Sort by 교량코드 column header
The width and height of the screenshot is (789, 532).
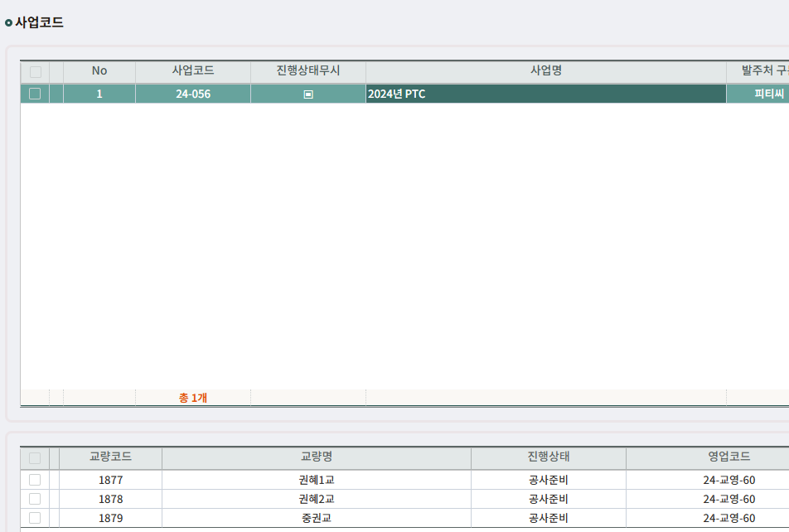click(x=111, y=457)
